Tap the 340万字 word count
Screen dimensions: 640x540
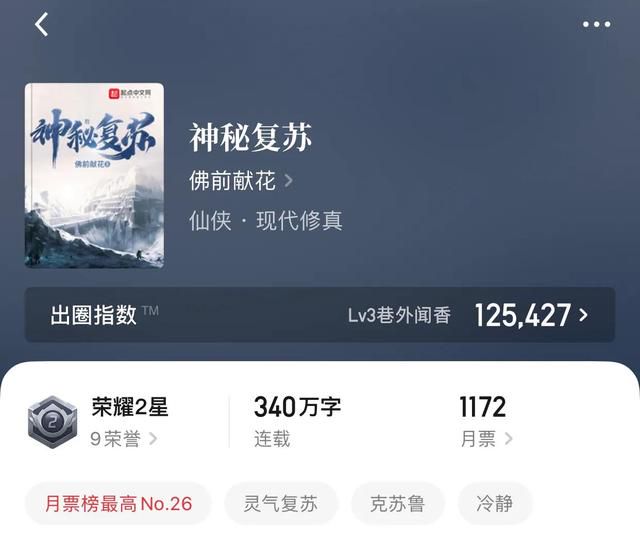point(297,407)
